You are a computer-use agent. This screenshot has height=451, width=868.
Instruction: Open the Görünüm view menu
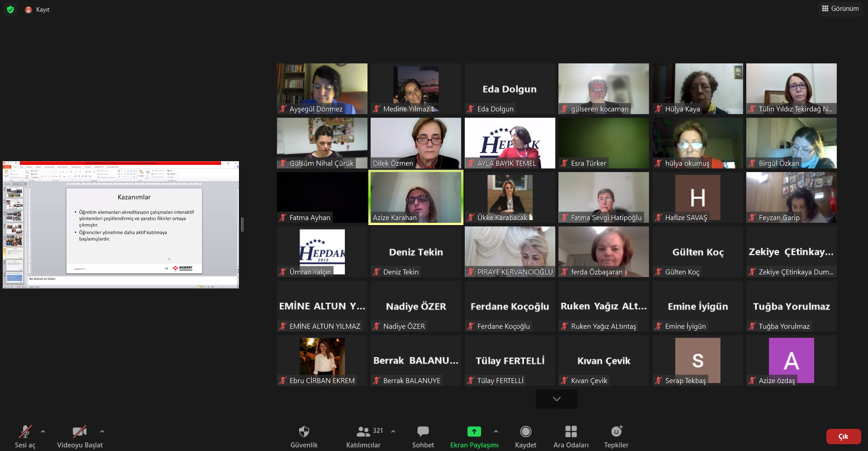[840, 9]
